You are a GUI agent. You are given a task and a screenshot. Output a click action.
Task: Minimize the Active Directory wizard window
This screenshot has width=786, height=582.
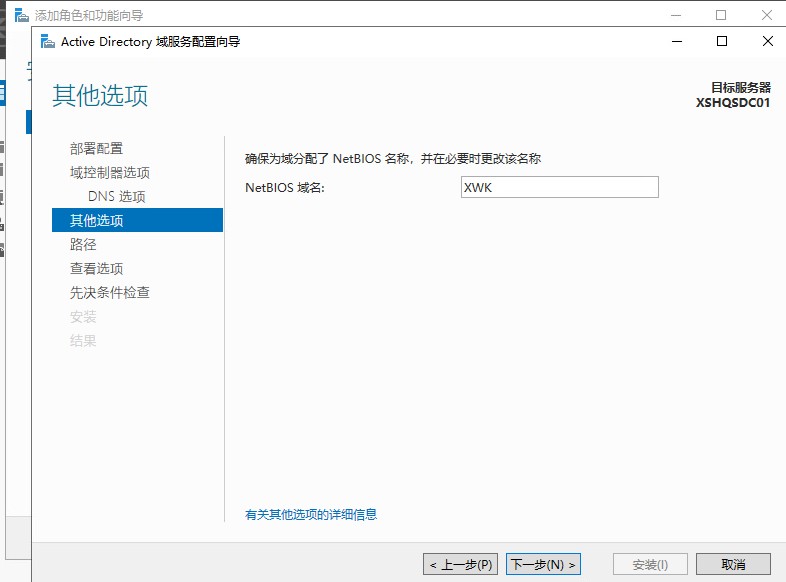click(x=677, y=41)
